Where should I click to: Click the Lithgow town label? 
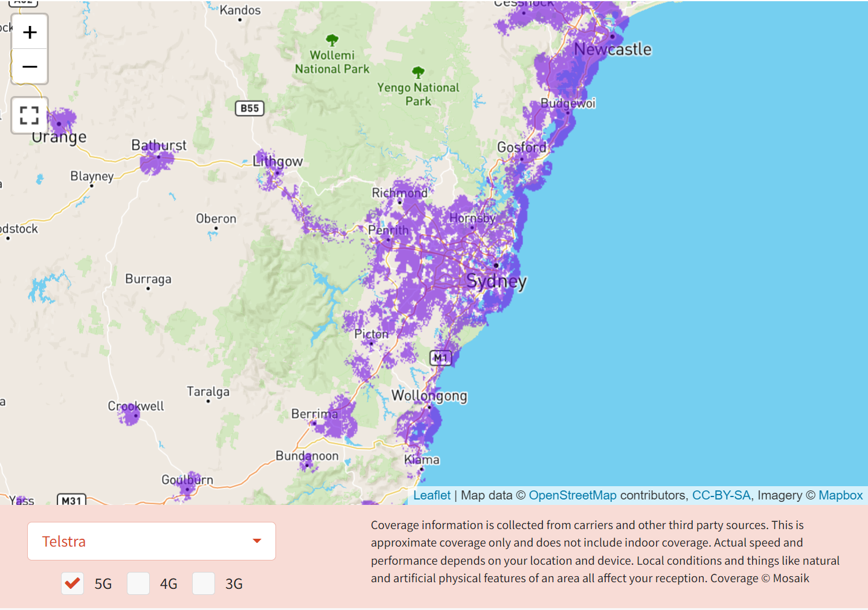pos(278,162)
